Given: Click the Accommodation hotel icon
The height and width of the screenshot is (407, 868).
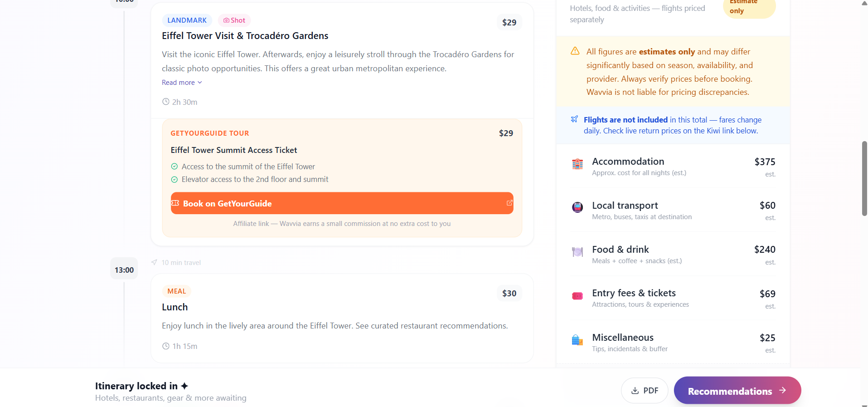Looking at the screenshot, I should point(577,164).
